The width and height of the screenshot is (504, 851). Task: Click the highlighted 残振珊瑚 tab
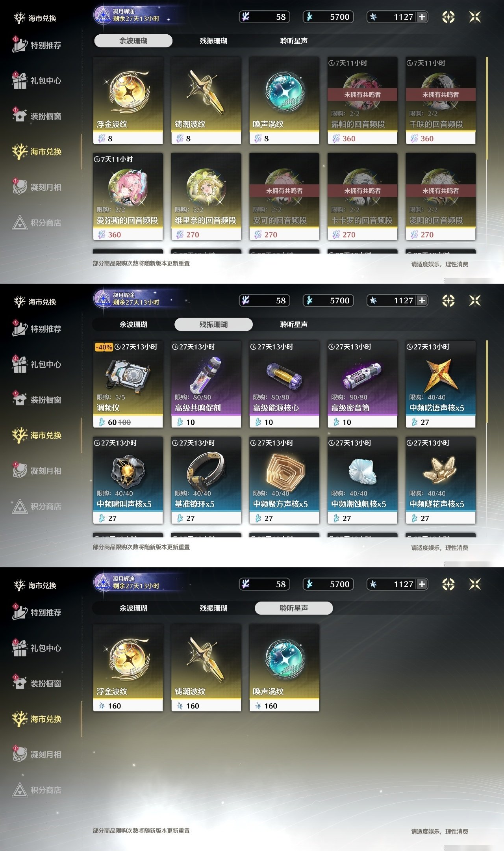coord(213,324)
